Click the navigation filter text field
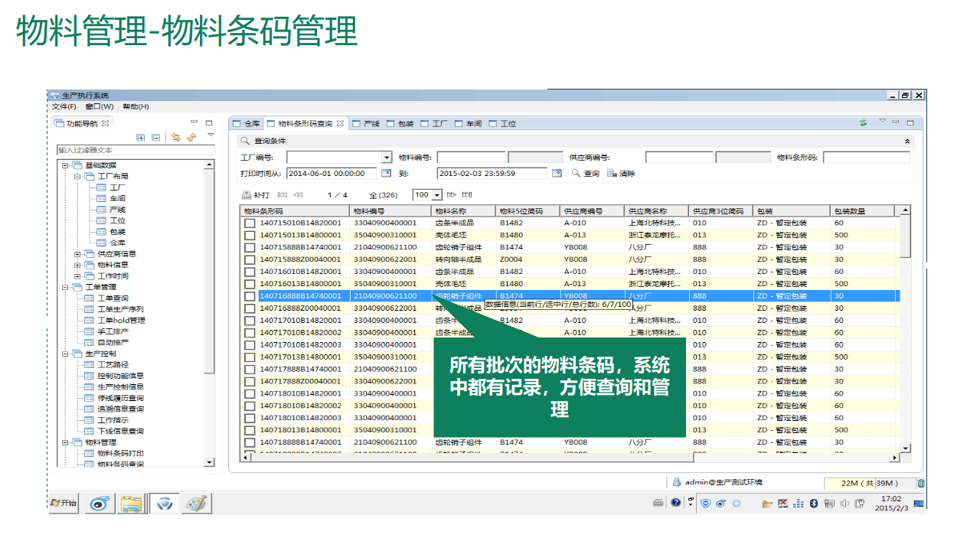The width and height of the screenshot is (980, 551). pyautogui.click(x=136, y=150)
